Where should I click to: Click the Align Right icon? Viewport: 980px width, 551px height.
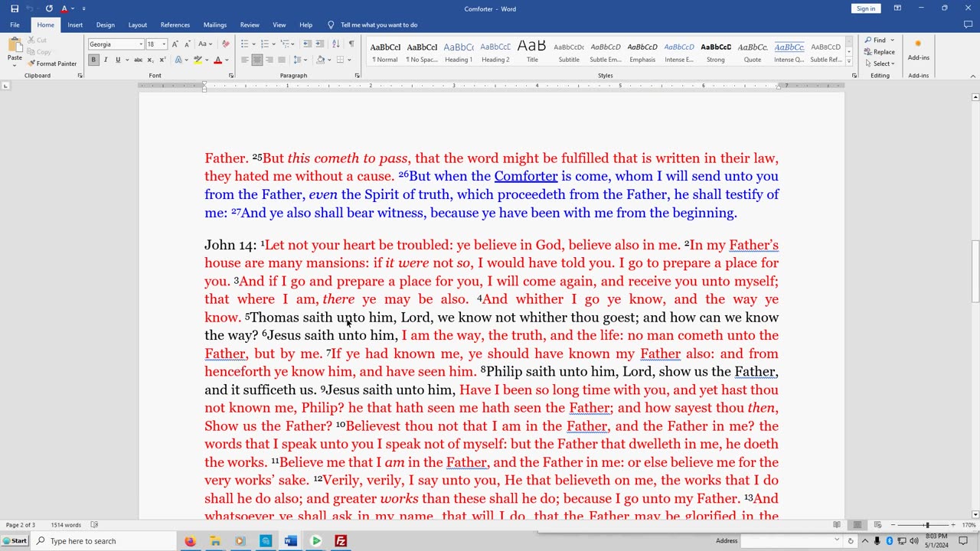coord(269,60)
